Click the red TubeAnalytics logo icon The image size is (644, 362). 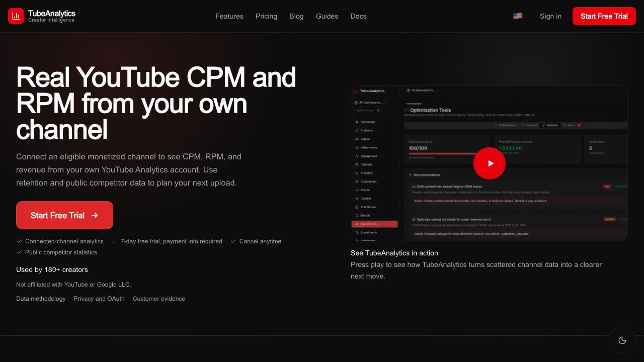pyautogui.click(x=16, y=16)
